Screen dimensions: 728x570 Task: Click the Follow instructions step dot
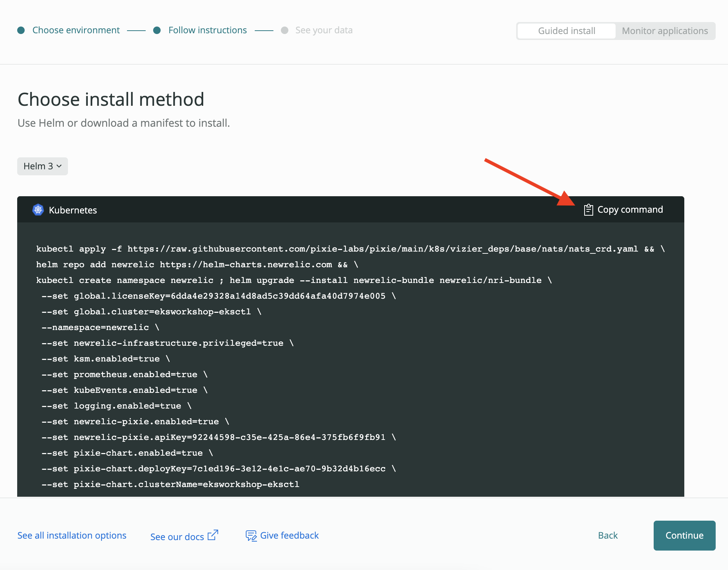click(157, 30)
